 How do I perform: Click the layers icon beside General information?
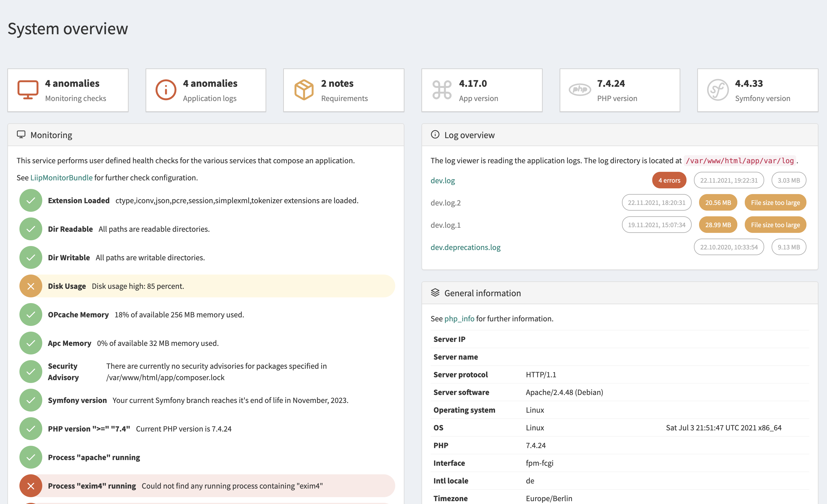point(435,293)
